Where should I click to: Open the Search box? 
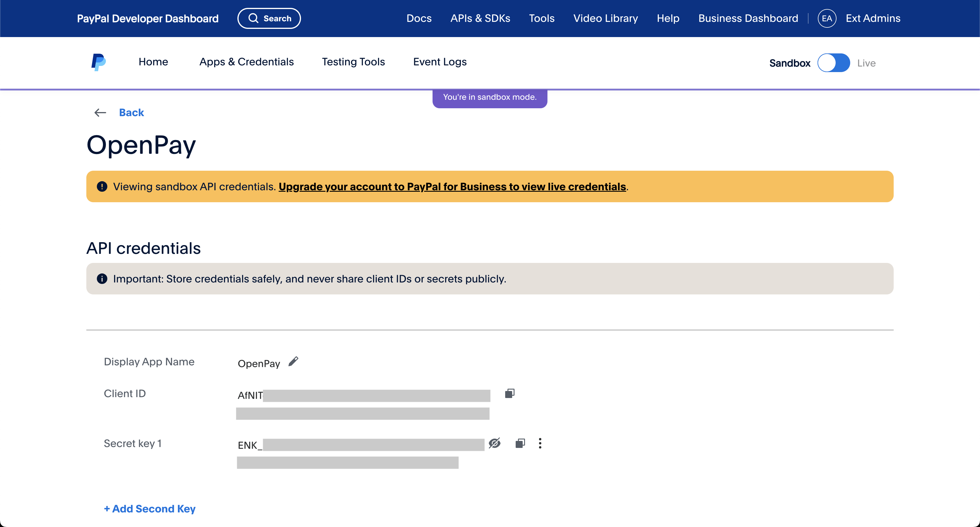pyautogui.click(x=269, y=18)
